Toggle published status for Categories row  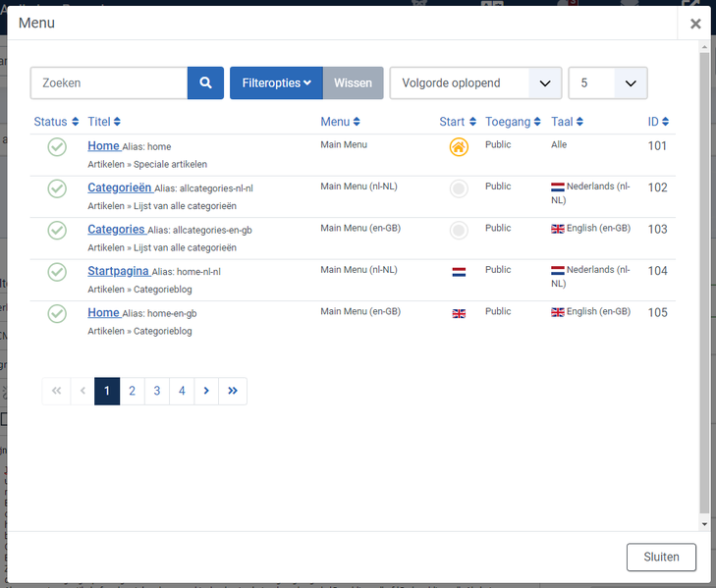(x=57, y=230)
